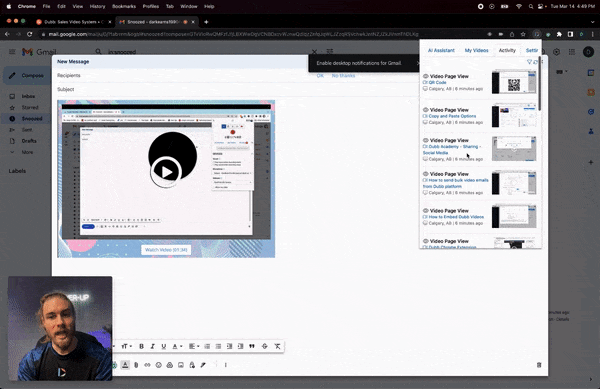Insert a photo into the message
The image size is (600, 389).
pos(181,365)
